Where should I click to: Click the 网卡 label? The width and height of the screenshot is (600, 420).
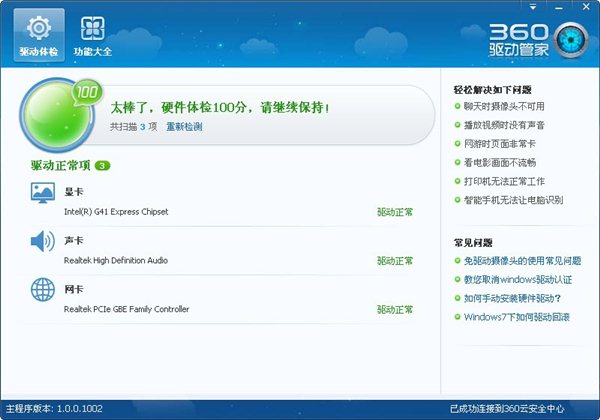coord(73,289)
